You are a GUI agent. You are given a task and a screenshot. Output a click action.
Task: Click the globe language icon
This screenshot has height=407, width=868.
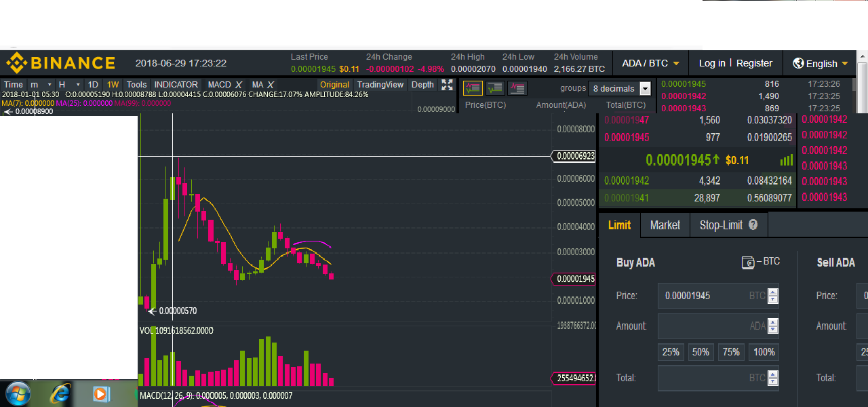tap(798, 63)
